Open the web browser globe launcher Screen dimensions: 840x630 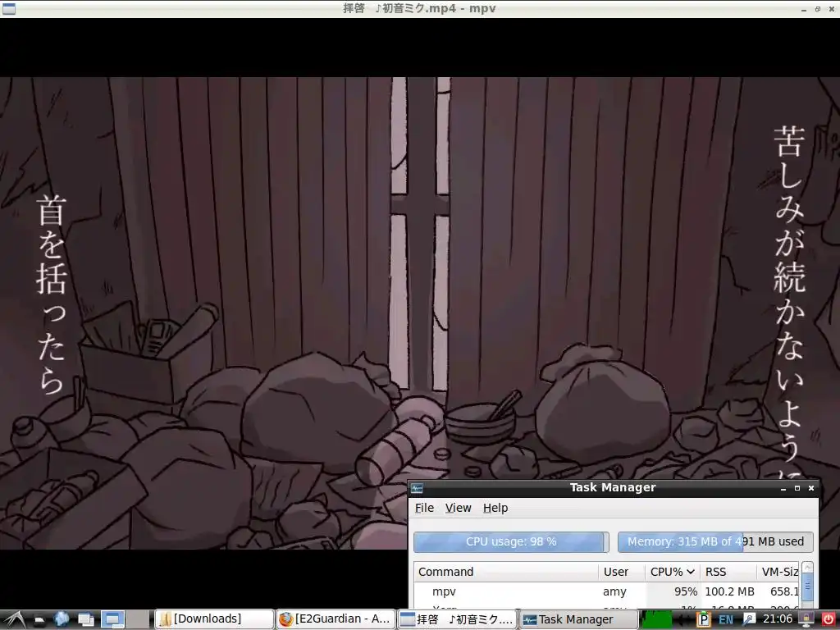pyautogui.click(x=62, y=619)
